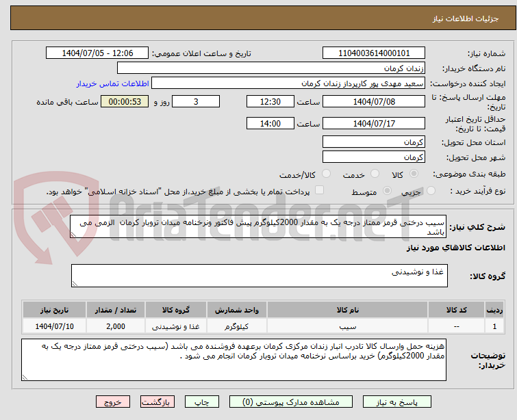This screenshot has height=420, width=517.
Task: Open مشاهده مدارک پیوستی (0) button
Action: click(x=291, y=402)
